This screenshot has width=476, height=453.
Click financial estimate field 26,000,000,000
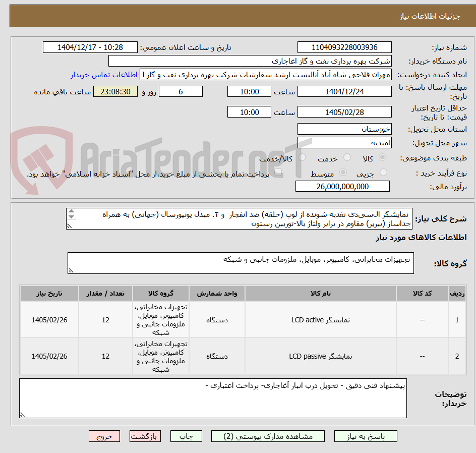coord(342,187)
